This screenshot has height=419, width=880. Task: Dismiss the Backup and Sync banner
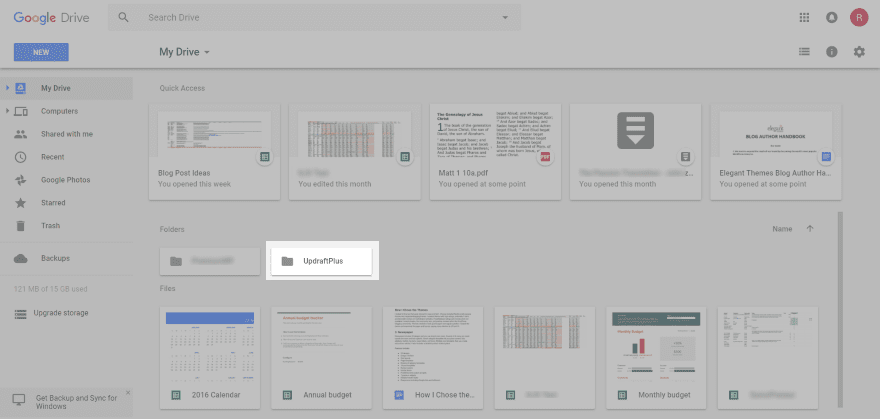tap(127, 393)
